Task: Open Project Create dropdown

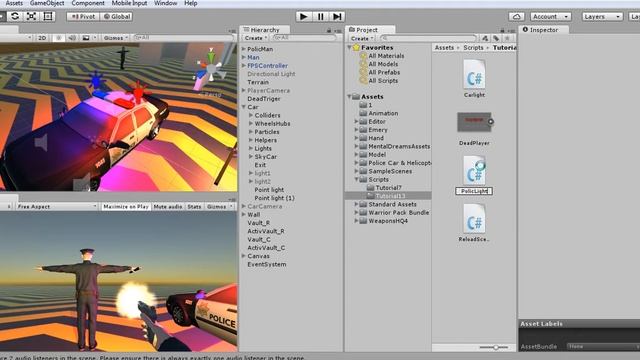Action: [x=362, y=38]
